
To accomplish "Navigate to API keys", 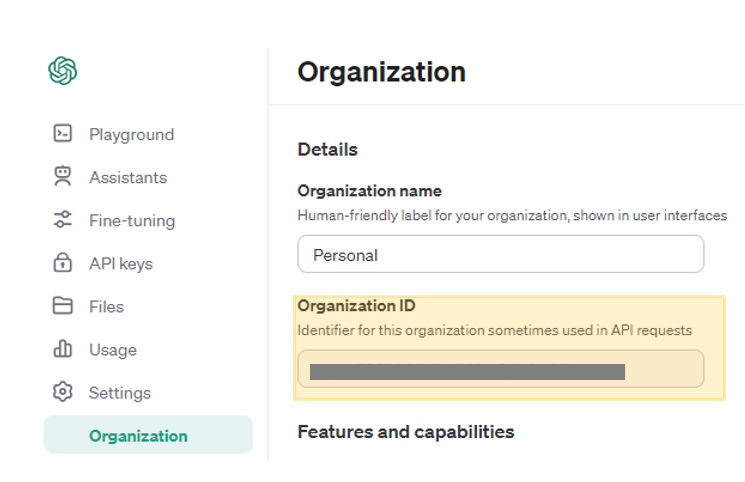I will [x=121, y=264].
